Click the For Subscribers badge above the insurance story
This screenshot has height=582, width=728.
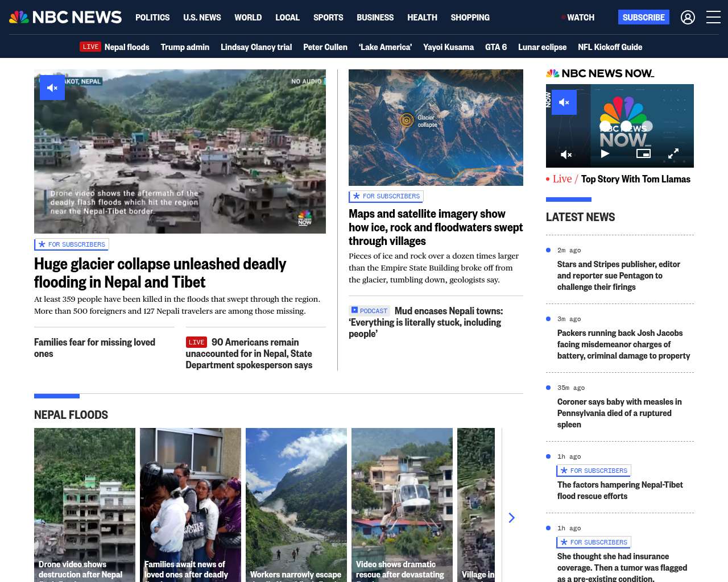point(594,542)
